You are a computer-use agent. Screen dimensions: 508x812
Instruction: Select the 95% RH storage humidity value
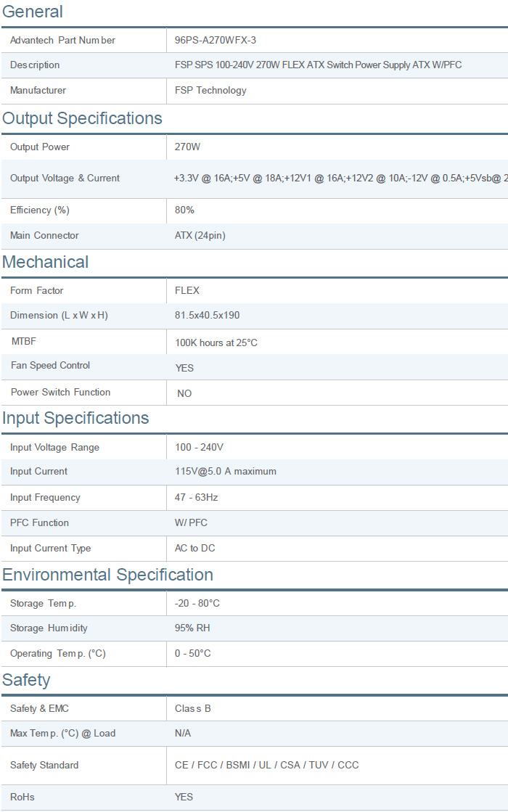(x=192, y=628)
